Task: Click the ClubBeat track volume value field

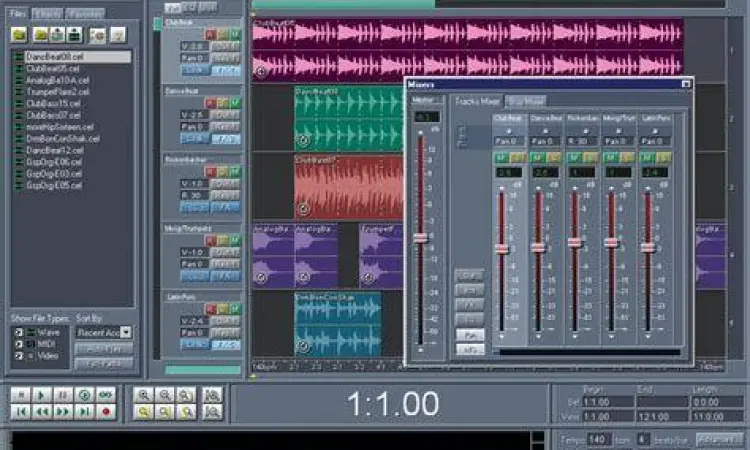Action: (x=195, y=46)
